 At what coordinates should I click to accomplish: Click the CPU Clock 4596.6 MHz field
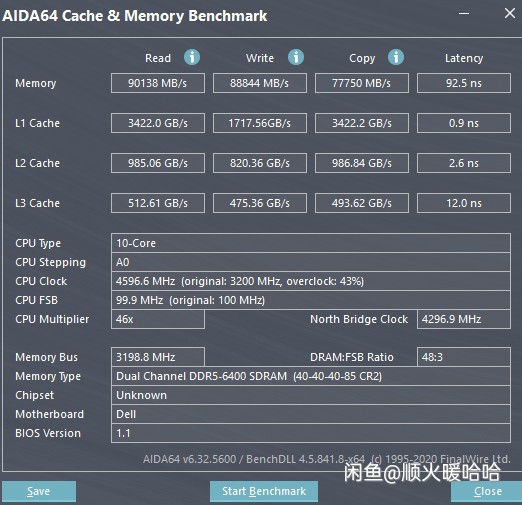tap(311, 281)
